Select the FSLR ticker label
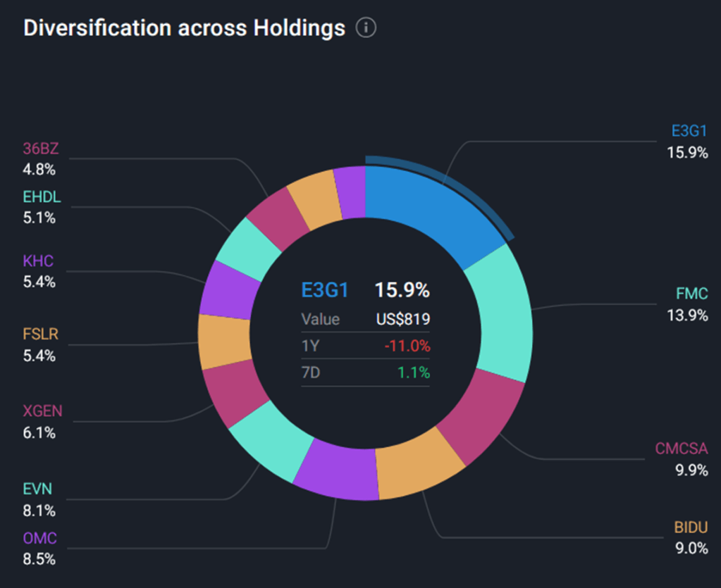This screenshot has width=721, height=588. pos(39,334)
